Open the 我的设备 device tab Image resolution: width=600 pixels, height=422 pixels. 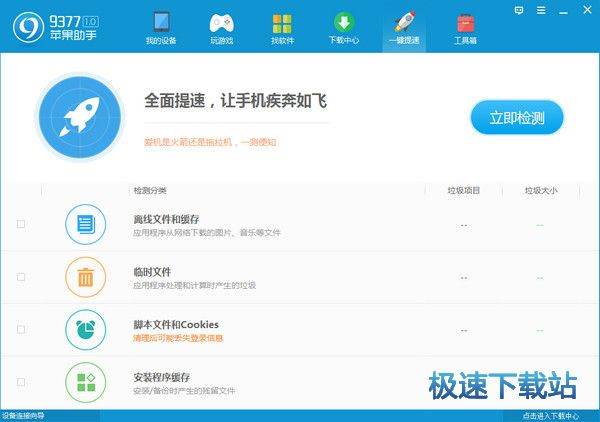tap(160, 28)
